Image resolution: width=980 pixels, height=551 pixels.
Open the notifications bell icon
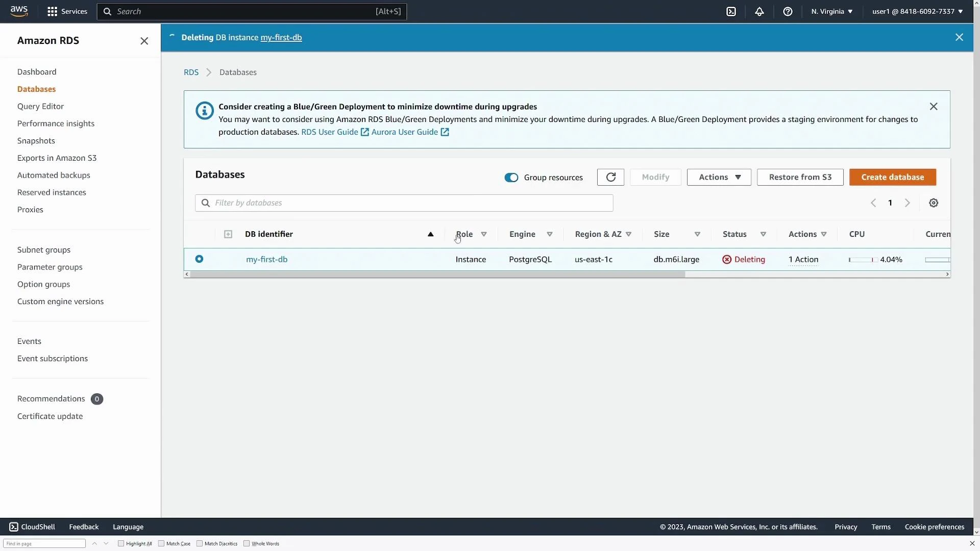tap(759, 11)
